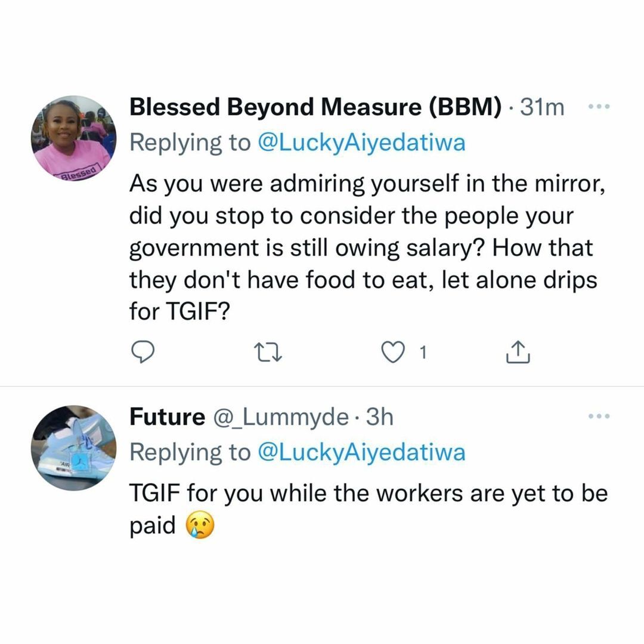The width and height of the screenshot is (644, 644).
Task: View Future's sneaker profile picture
Action: click(74, 447)
